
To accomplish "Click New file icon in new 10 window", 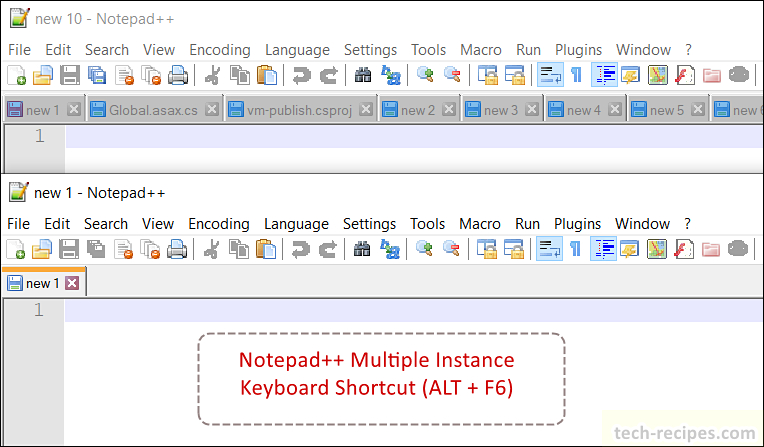I will tap(17, 76).
